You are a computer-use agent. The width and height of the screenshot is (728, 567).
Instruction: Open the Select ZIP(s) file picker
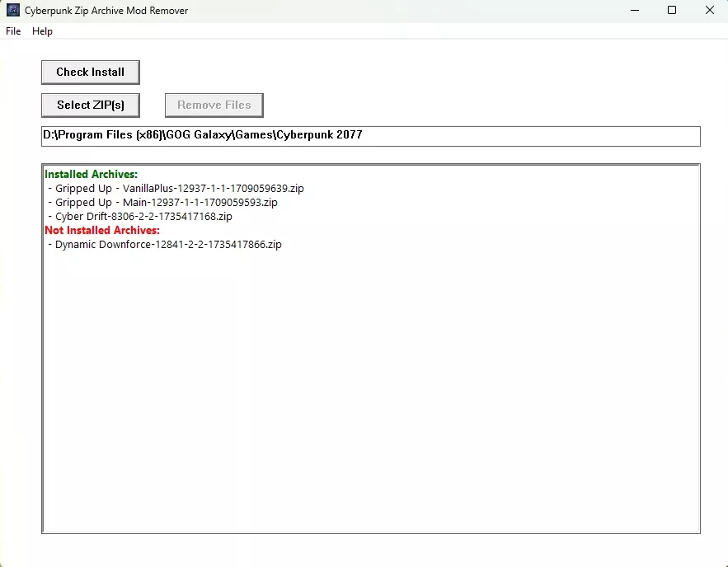[x=91, y=105]
